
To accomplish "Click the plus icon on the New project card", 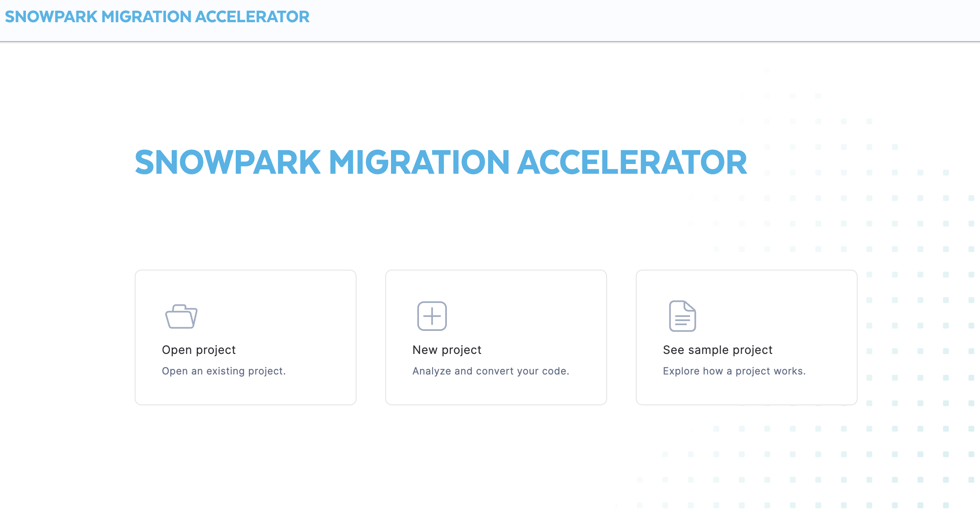I will tap(431, 316).
